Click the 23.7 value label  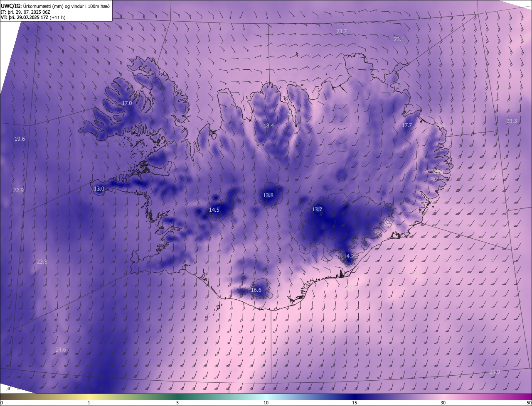point(341,31)
